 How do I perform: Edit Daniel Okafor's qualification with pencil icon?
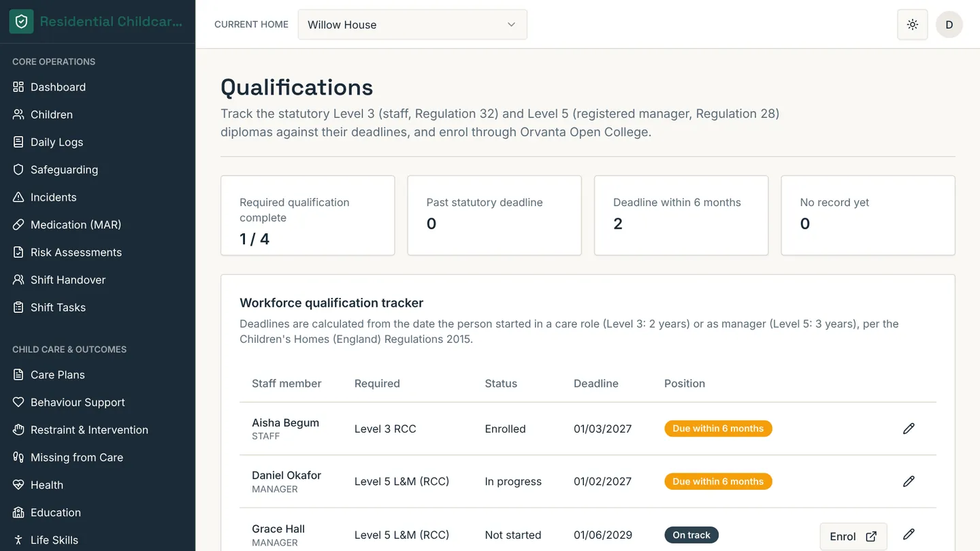point(909,482)
